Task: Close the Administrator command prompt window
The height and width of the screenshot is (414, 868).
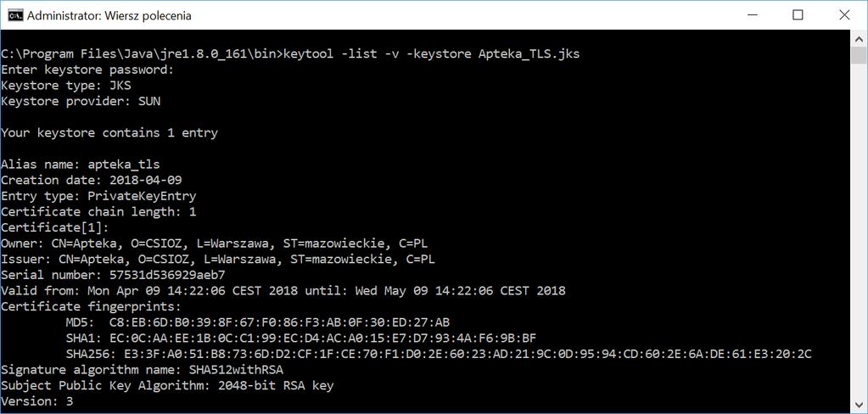Action: 844,15
